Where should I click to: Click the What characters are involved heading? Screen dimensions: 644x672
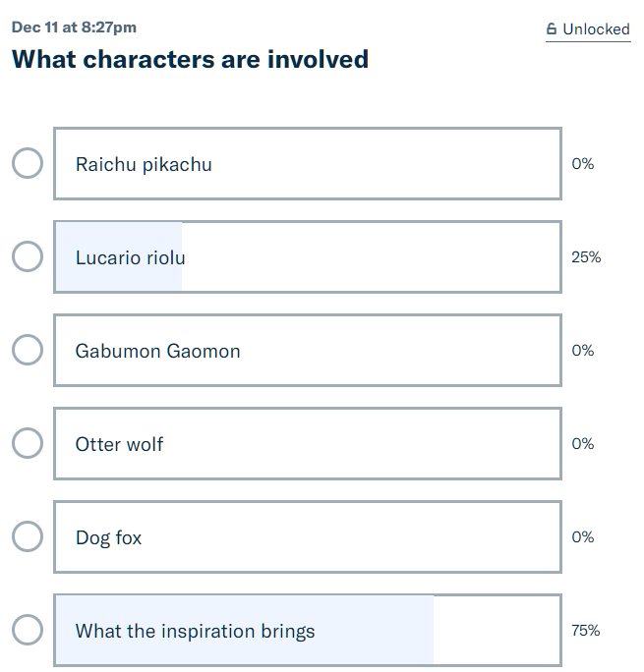[190, 59]
